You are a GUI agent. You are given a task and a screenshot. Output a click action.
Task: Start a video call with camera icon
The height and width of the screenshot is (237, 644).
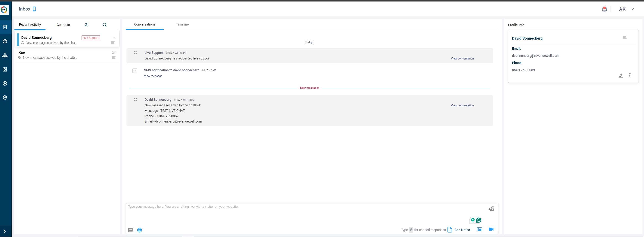coord(491,229)
